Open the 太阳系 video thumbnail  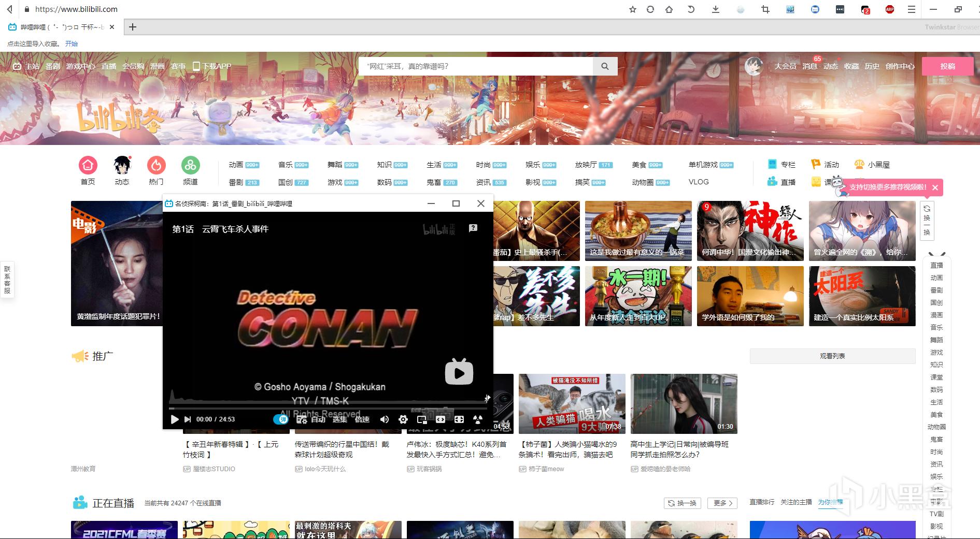point(862,296)
